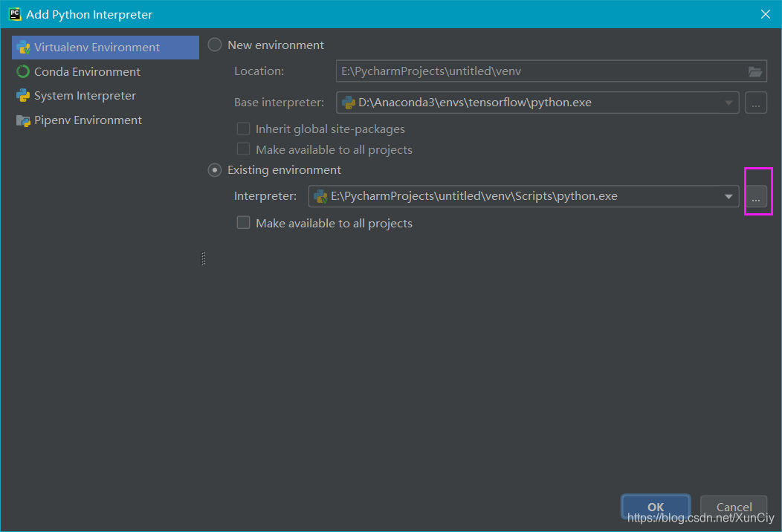Enable Make available under Existing environment
Viewport: 782px width, 532px height.
[x=243, y=223]
